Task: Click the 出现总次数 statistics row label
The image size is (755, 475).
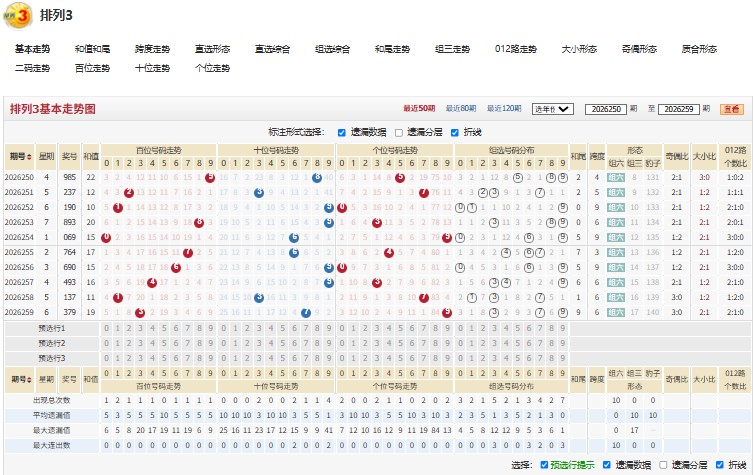Action: coord(52,400)
